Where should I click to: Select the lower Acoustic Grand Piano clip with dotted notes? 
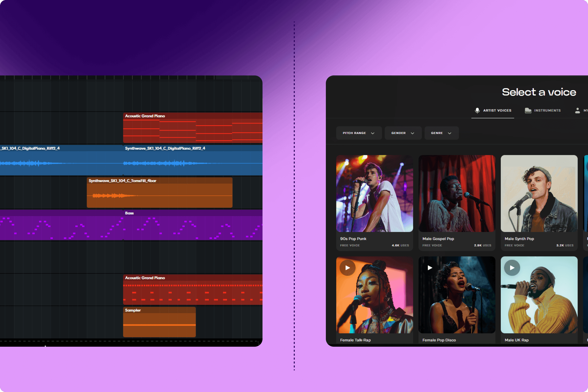(193, 290)
